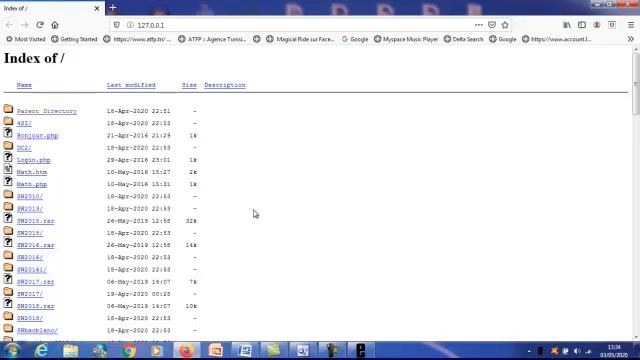Reload the page with the refresh icon
The height and width of the screenshot is (360, 640).
pyautogui.click(x=40, y=25)
